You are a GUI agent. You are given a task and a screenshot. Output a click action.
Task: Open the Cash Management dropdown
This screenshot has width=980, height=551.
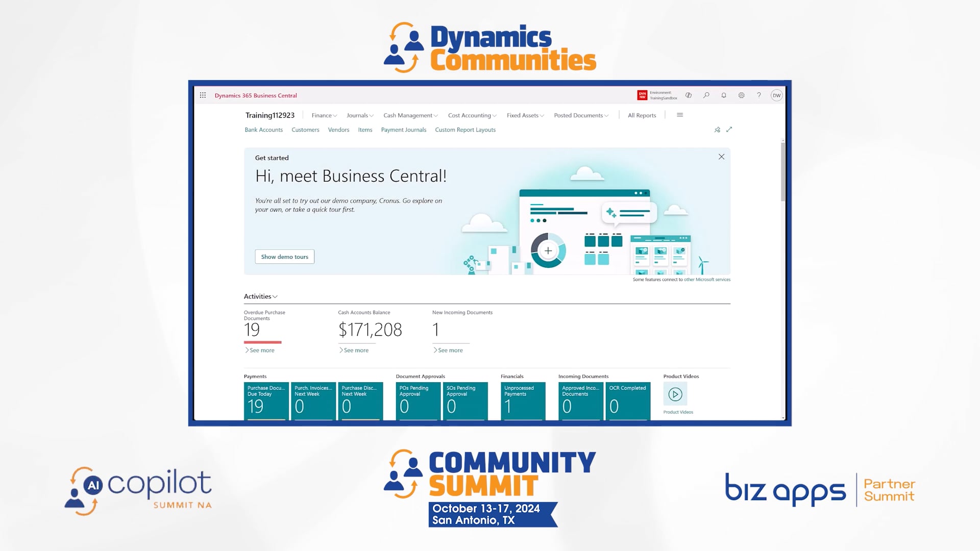click(x=410, y=115)
